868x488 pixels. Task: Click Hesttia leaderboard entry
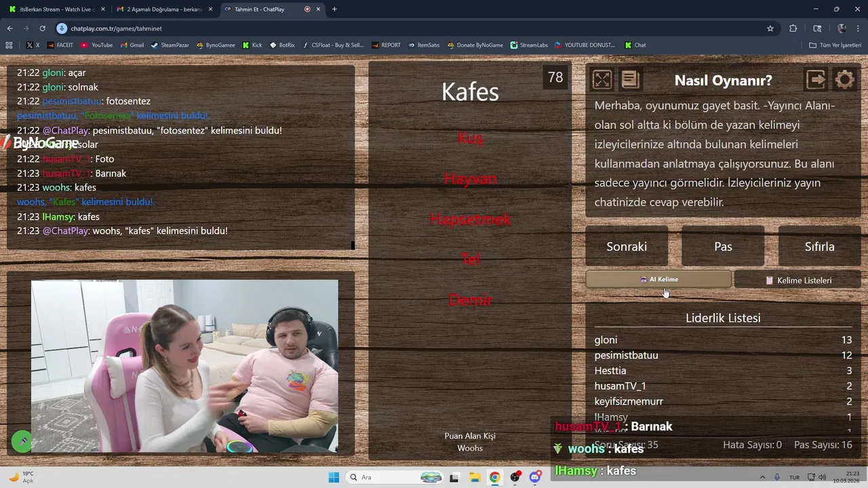click(x=610, y=371)
